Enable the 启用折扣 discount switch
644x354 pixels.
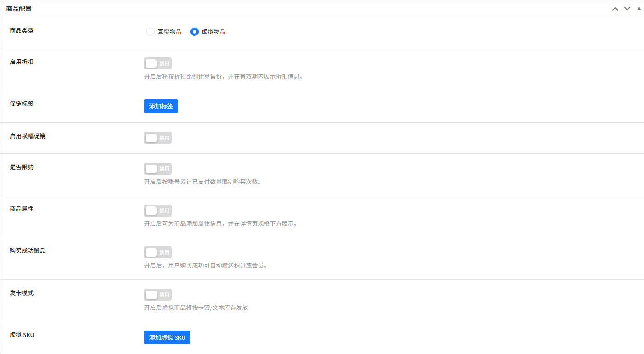[x=158, y=63]
